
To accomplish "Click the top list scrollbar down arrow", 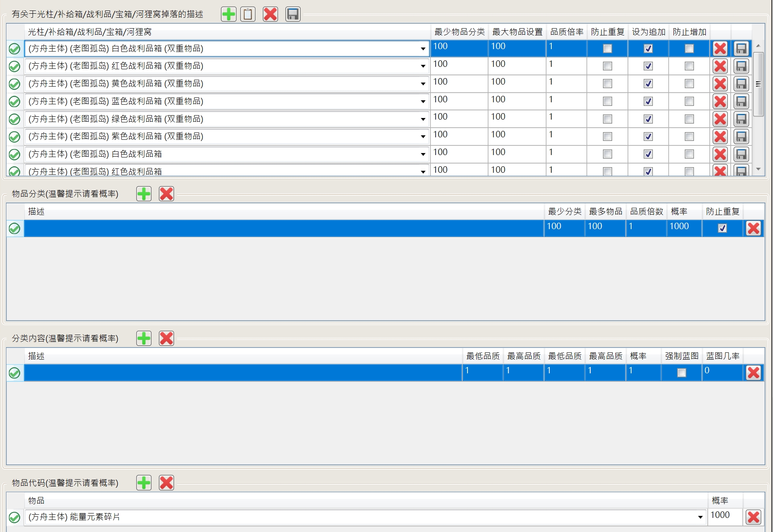I will [x=758, y=169].
